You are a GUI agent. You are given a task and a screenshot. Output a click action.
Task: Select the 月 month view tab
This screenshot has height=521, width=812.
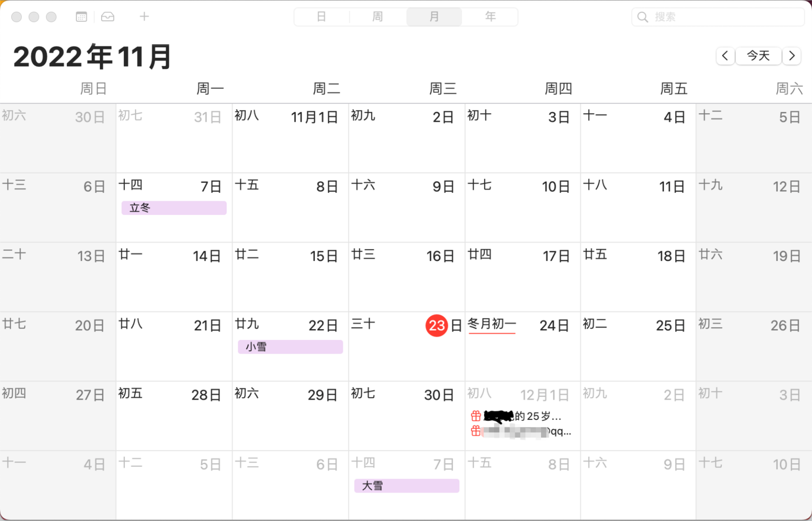434,17
